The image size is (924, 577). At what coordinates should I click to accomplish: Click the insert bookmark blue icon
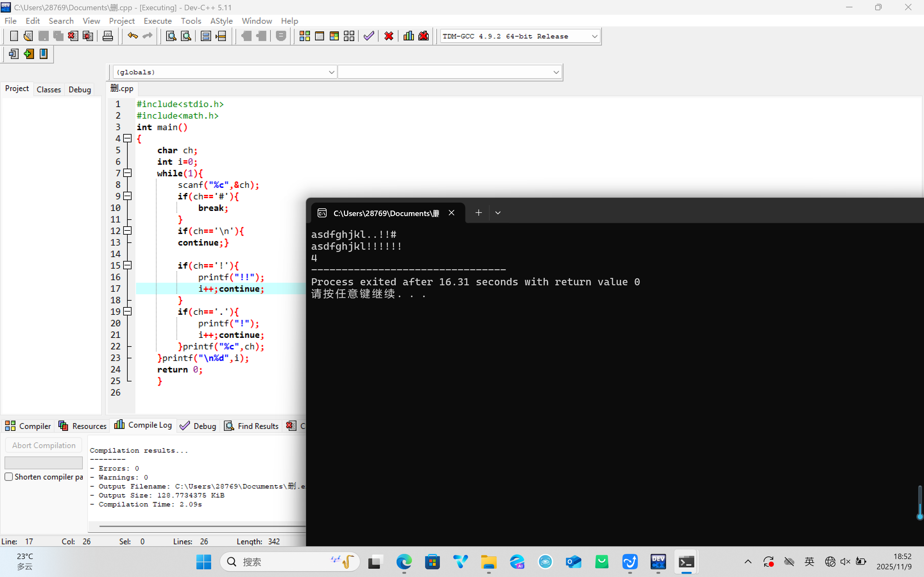[x=44, y=54]
